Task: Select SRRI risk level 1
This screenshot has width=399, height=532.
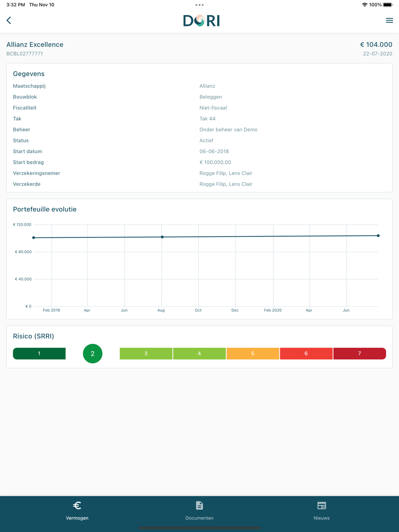Action: pyautogui.click(x=39, y=353)
